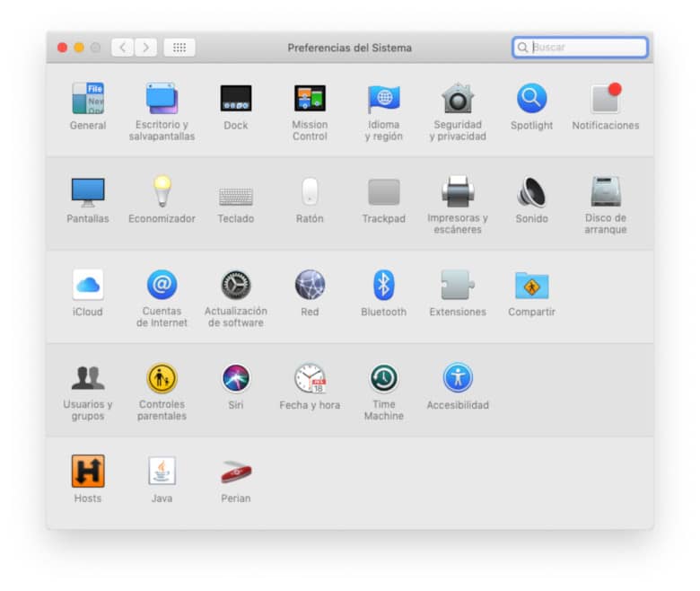Click the magnifier icon in search field
This screenshot has height=591, width=700.
522,48
